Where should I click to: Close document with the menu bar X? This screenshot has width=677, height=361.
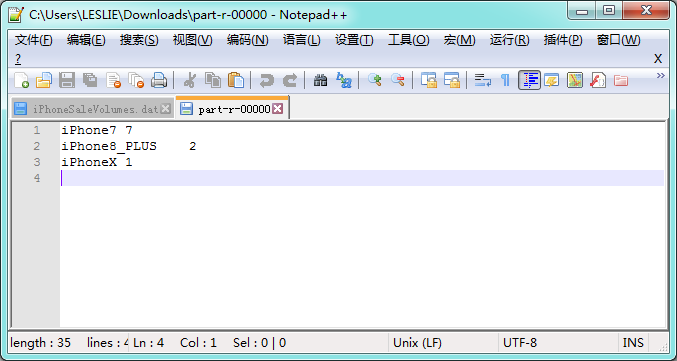(x=658, y=59)
